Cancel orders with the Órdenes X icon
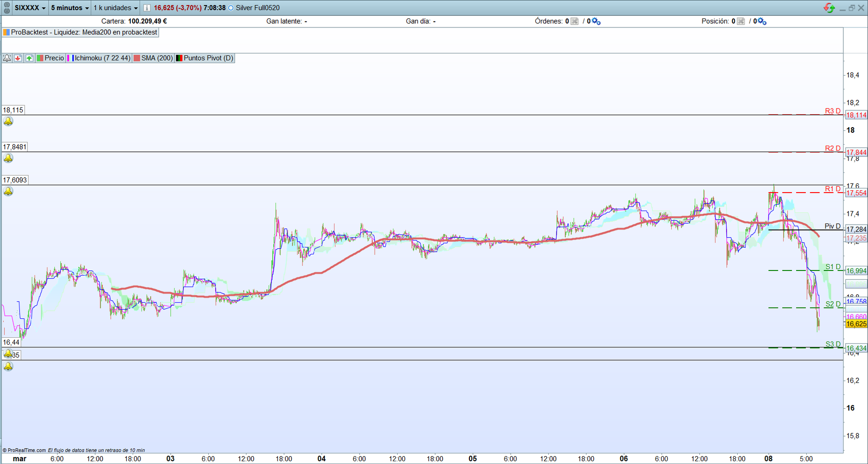 [x=574, y=21]
